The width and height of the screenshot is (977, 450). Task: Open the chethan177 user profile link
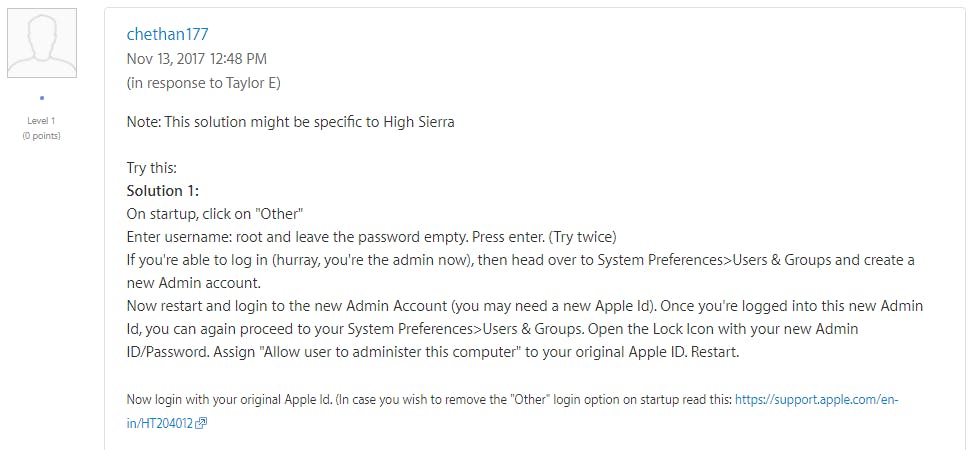pyautogui.click(x=167, y=34)
